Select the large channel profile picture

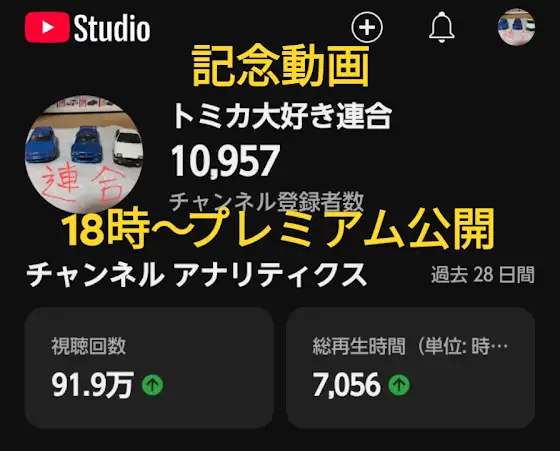[84, 154]
